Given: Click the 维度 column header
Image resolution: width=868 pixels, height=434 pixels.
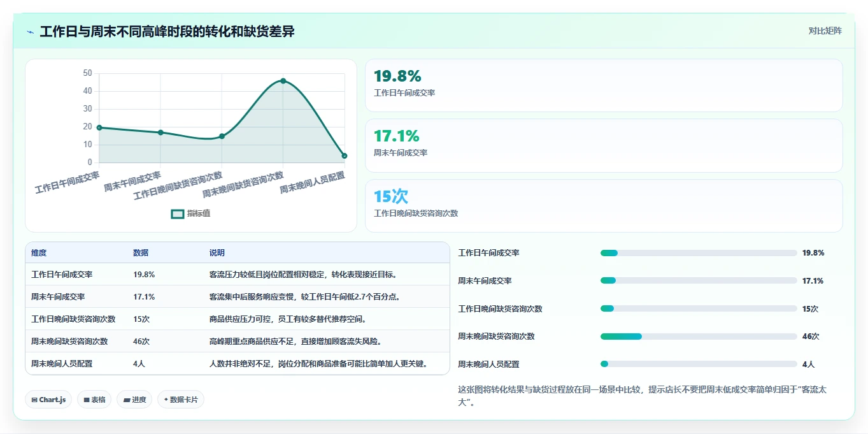Looking at the screenshot, I should pos(39,253).
